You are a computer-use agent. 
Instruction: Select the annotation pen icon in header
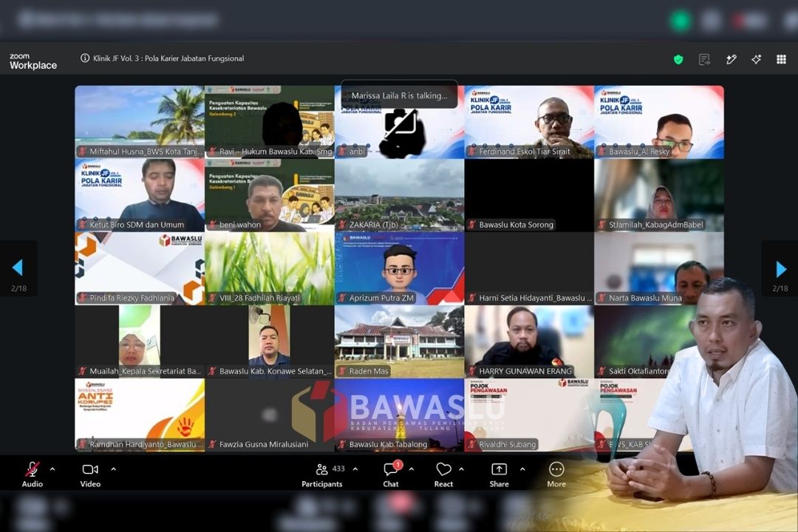click(731, 60)
